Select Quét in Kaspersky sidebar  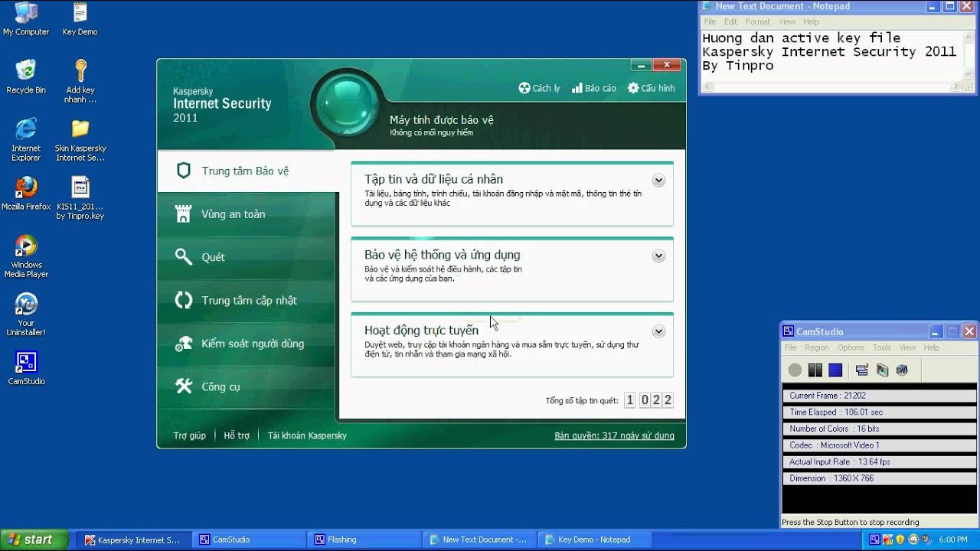click(246, 257)
